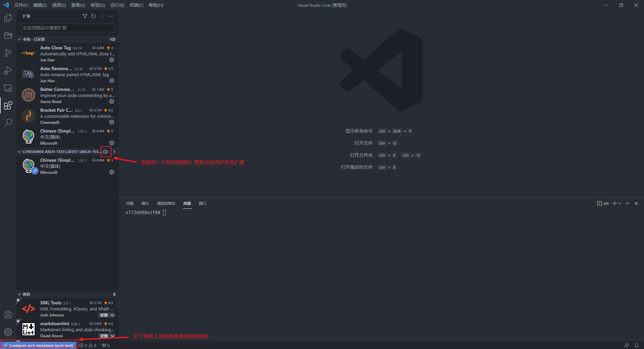Switch to the Terminal (终端) panel tab
Screen dimensions: 644x349
[x=187, y=203]
